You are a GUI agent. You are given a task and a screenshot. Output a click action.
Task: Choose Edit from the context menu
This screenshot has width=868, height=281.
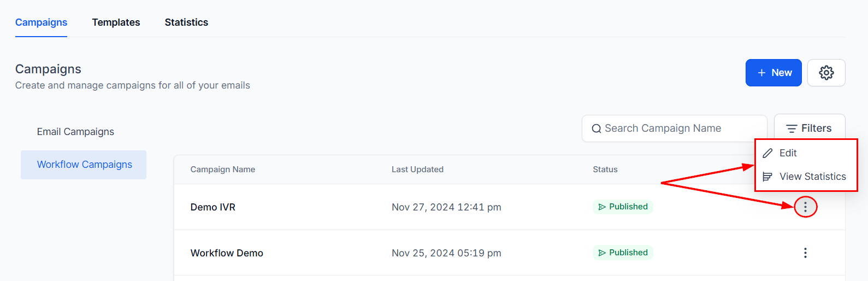pos(788,153)
